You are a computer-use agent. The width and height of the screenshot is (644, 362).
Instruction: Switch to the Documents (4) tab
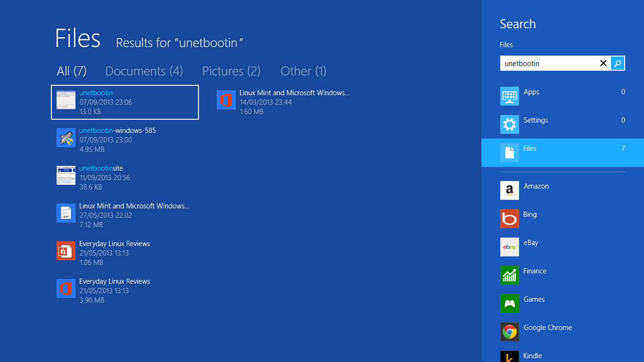tap(144, 71)
